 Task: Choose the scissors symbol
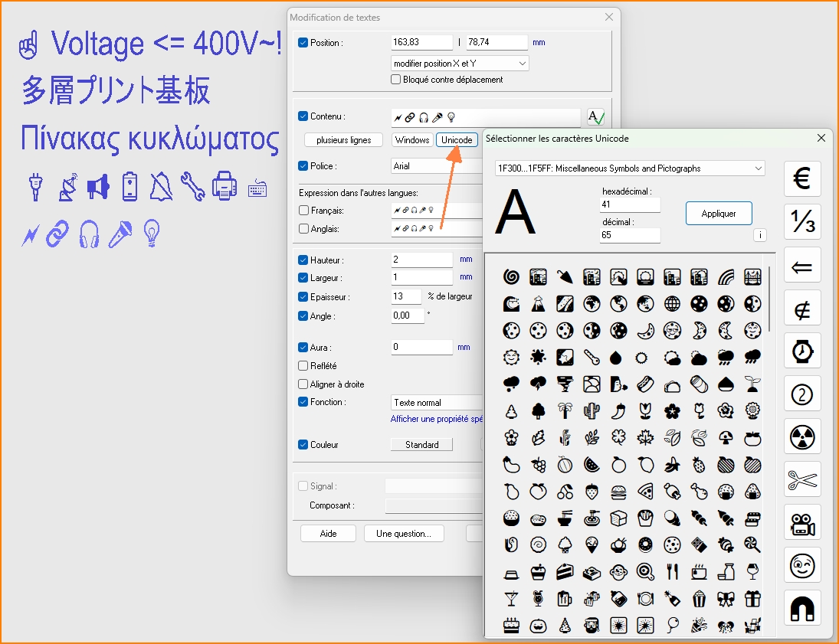click(x=802, y=480)
